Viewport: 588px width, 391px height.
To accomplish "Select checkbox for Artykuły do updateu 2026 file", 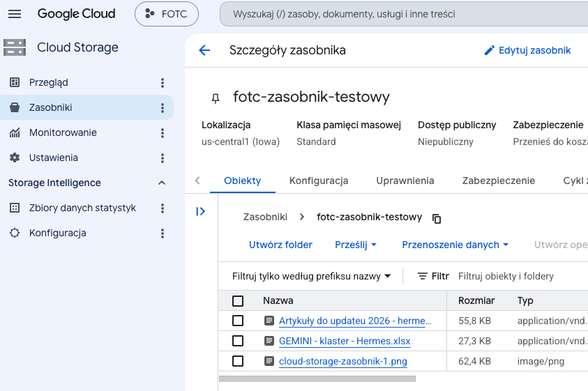I will click(x=238, y=321).
